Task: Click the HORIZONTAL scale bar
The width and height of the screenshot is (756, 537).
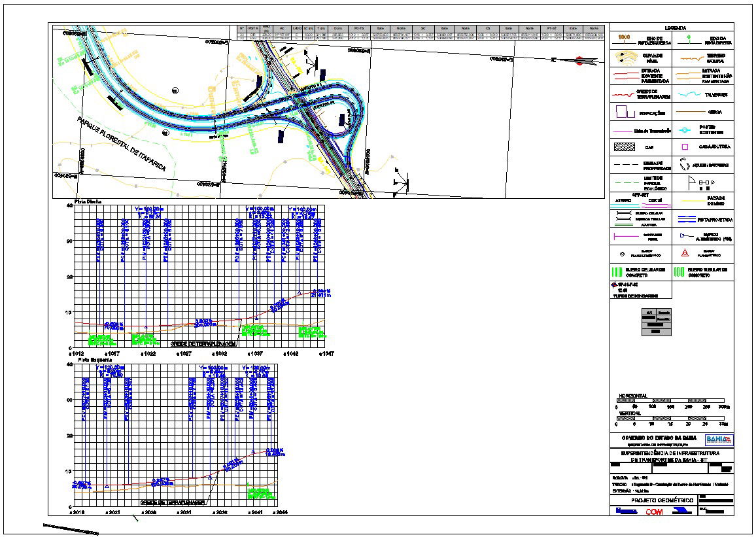Action: (670, 400)
